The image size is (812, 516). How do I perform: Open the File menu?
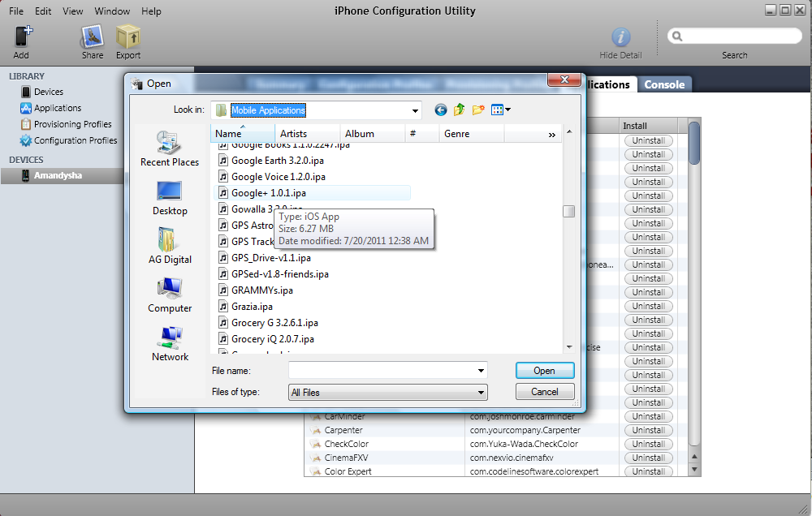tap(16, 11)
